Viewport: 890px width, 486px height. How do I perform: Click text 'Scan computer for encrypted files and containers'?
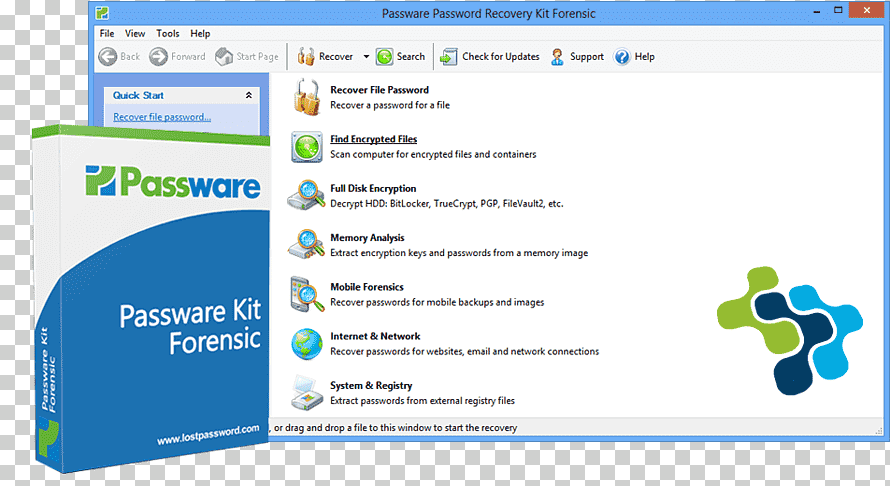click(x=433, y=154)
